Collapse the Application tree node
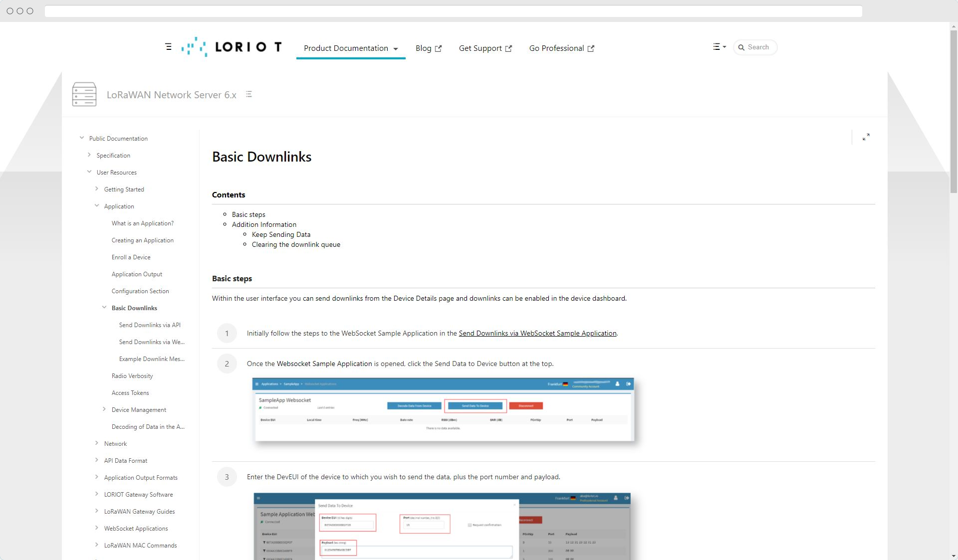This screenshot has height=560, width=958. point(97,206)
